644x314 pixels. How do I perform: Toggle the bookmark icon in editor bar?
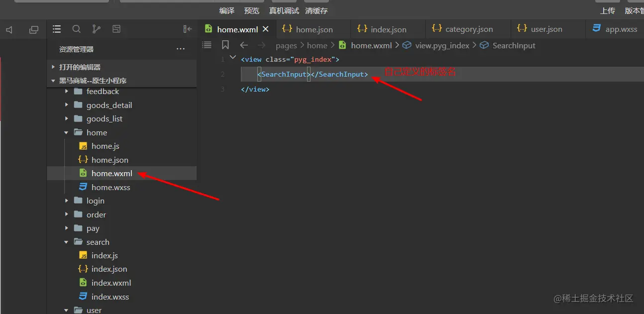(225, 45)
